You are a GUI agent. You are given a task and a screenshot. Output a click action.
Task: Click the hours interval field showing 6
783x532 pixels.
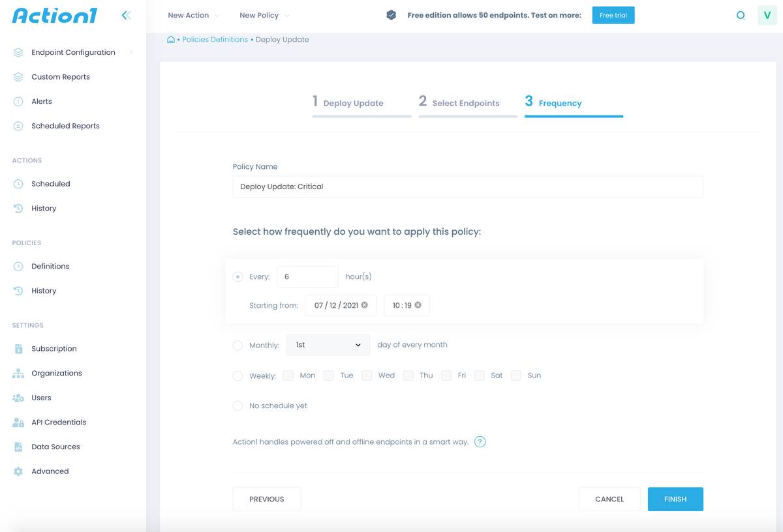307,276
